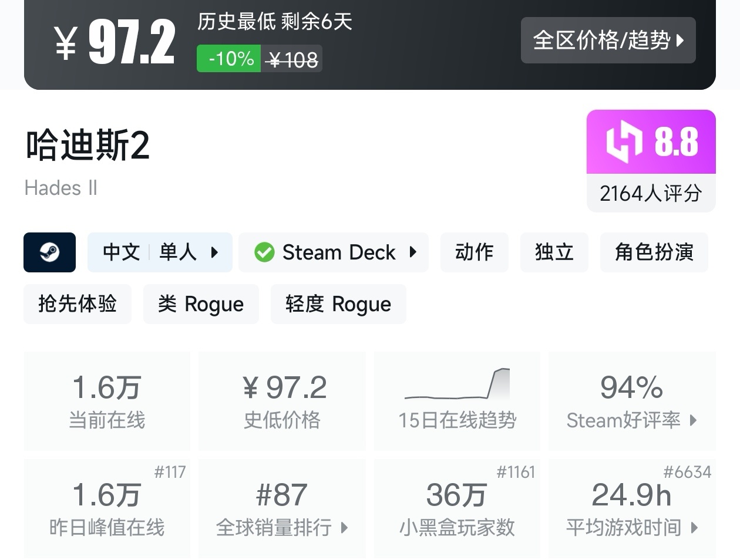Tap the 小黑盒玩家数 36万 card
Viewport: 740px width, 560px height.
(457, 508)
